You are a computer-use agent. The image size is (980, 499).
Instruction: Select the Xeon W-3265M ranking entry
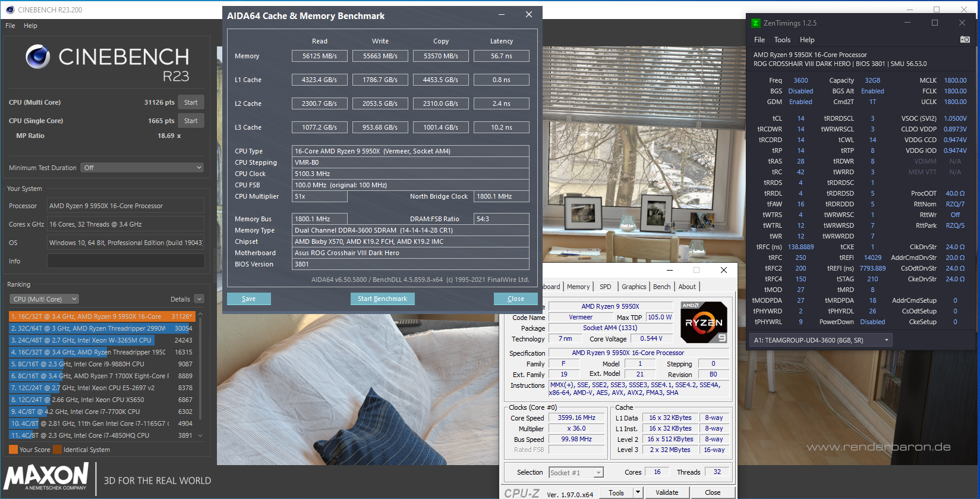point(102,340)
